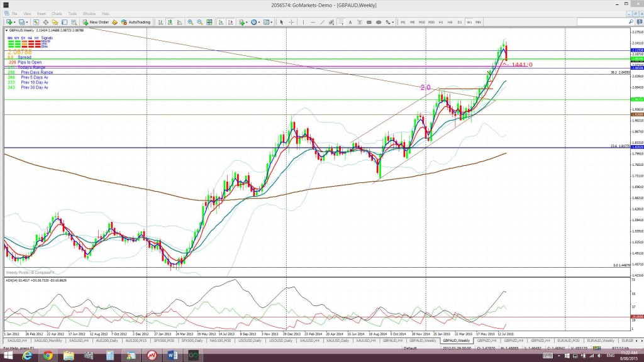Toggle the Data Window icon
Viewport: 644px width, 362px height.
pos(45,22)
